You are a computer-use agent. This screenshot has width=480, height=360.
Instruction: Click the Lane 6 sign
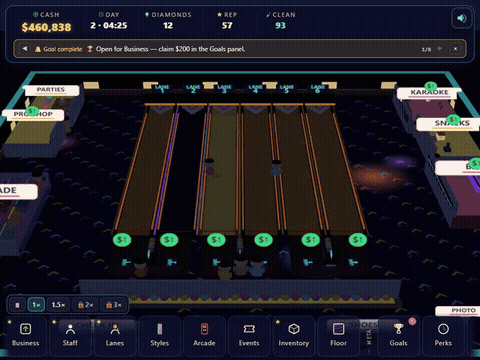click(317, 89)
